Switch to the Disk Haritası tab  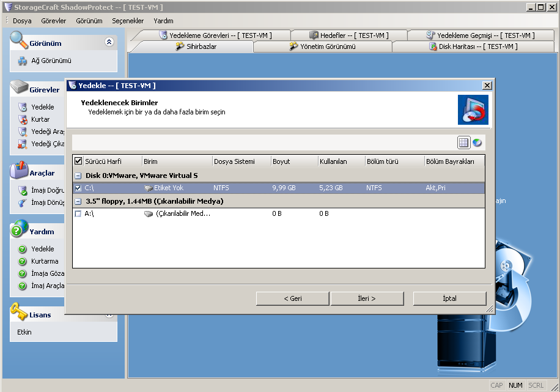(x=473, y=46)
